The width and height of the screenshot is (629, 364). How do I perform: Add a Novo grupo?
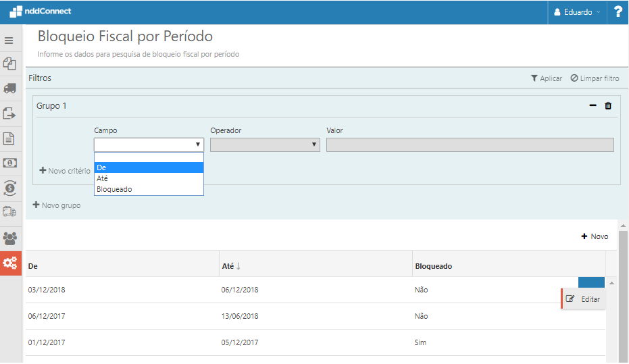[57, 205]
